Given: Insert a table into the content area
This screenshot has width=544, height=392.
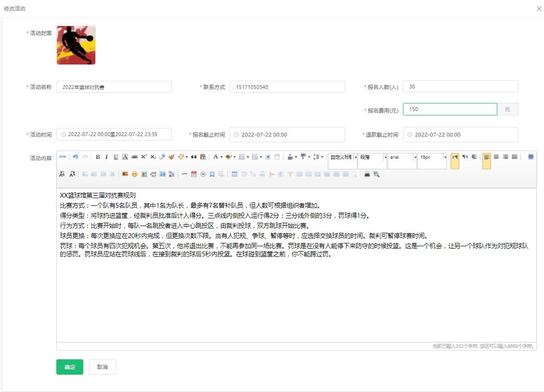Looking at the screenshot, I should pos(234,174).
